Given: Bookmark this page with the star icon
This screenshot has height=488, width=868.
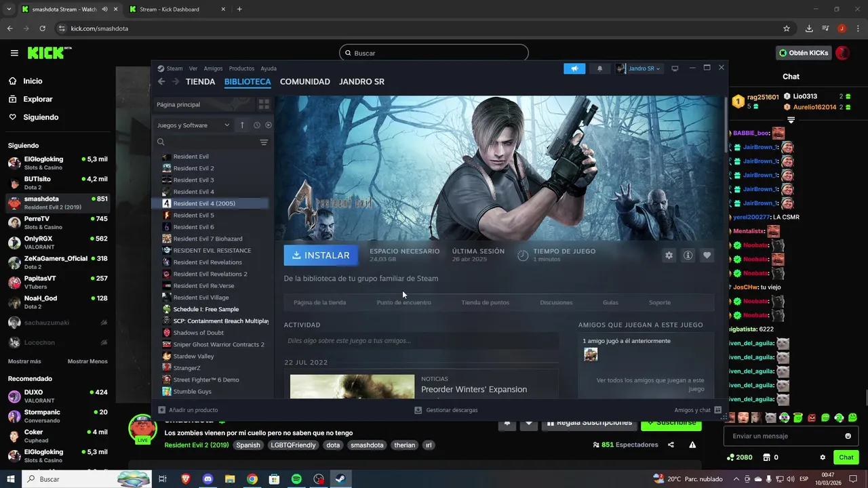Looking at the screenshot, I should tap(787, 28).
